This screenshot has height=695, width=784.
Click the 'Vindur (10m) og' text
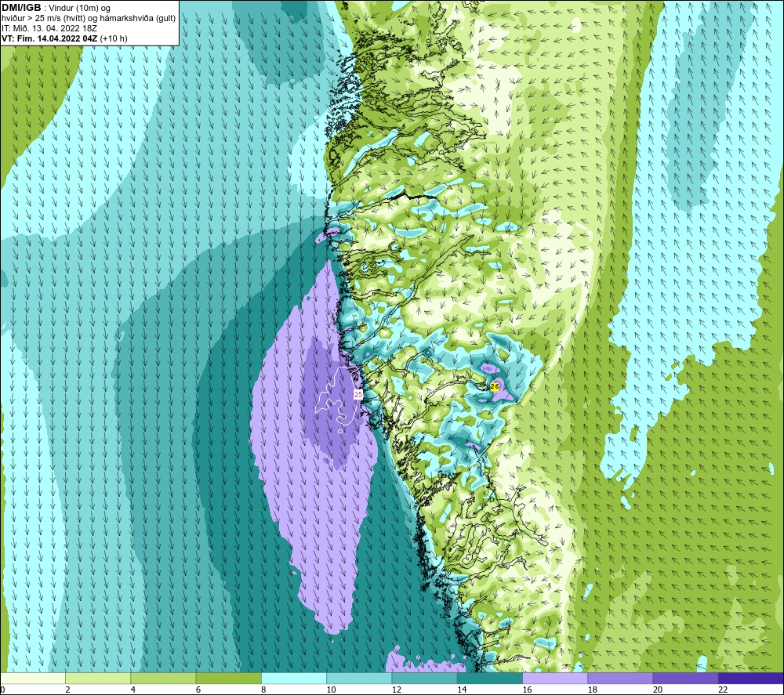coord(79,9)
